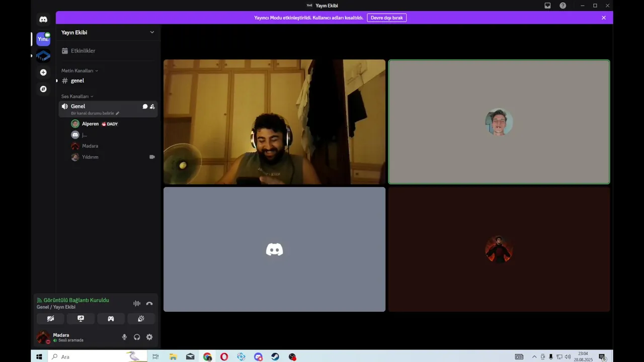Select user j... in voice list
This screenshot has height=362, width=644.
[x=113, y=135]
